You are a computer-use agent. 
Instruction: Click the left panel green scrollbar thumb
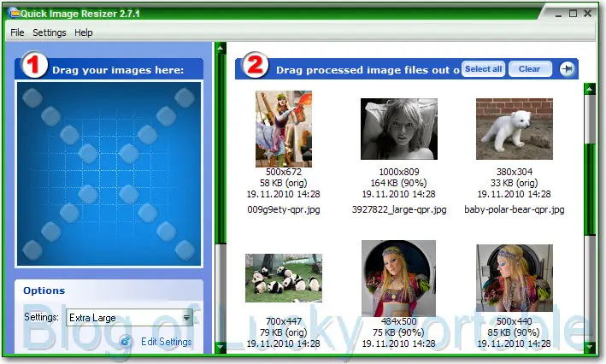221,149
